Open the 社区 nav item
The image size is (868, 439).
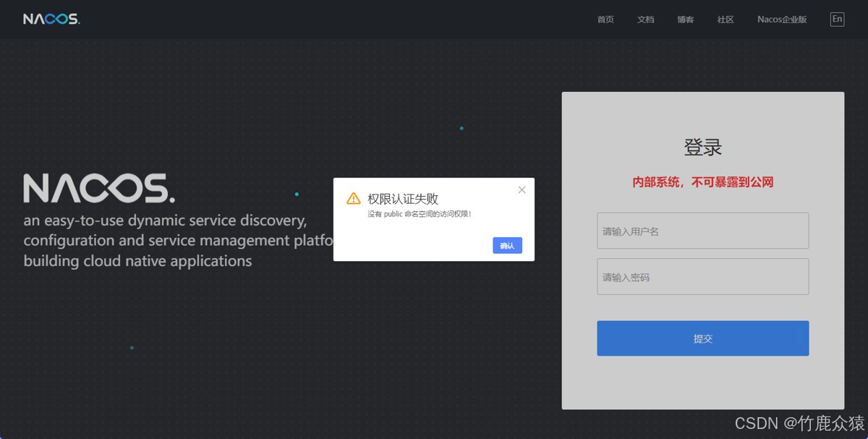(726, 20)
